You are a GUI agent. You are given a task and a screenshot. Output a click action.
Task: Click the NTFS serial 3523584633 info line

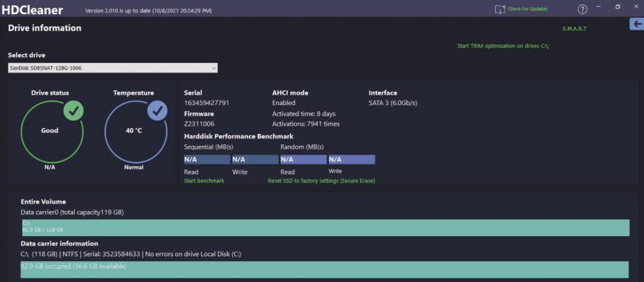tap(131, 254)
